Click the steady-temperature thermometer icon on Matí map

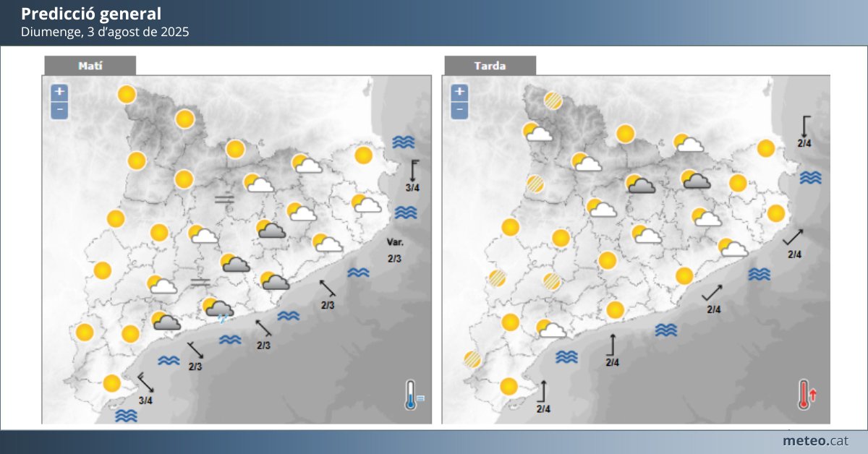point(413,395)
